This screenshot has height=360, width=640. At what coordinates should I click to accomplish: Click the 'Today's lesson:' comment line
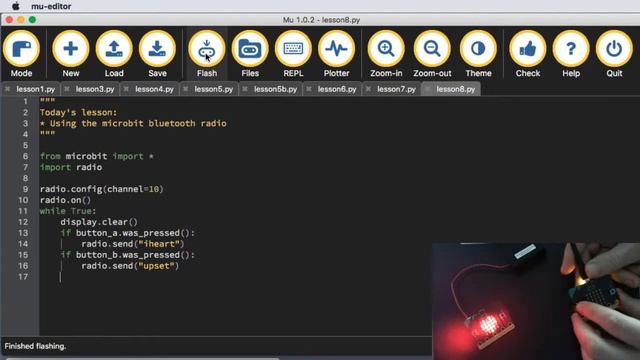pyautogui.click(x=78, y=113)
